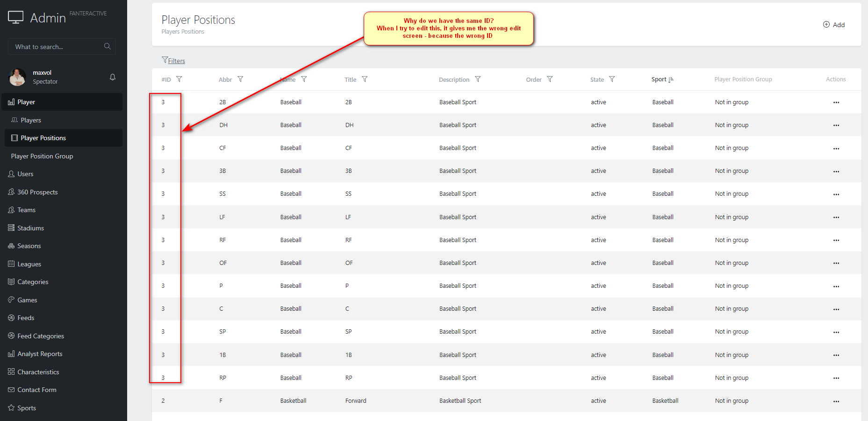
Task: Select Player Positions in sidebar
Action: click(64, 138)
